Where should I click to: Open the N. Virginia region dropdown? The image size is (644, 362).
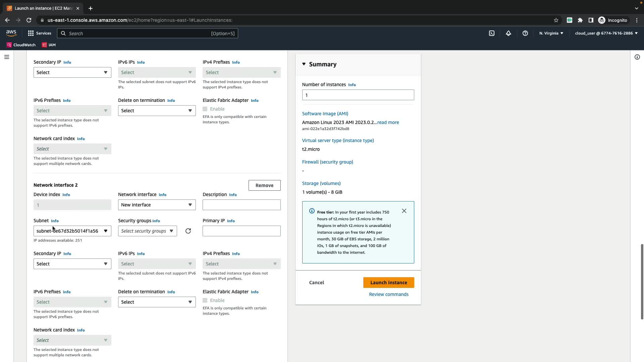tap(551, 33)
